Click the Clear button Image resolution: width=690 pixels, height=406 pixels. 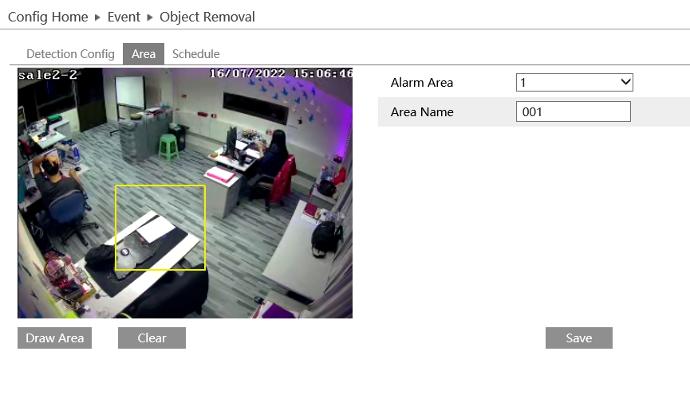pyautogui.click(x=152, y=338)
